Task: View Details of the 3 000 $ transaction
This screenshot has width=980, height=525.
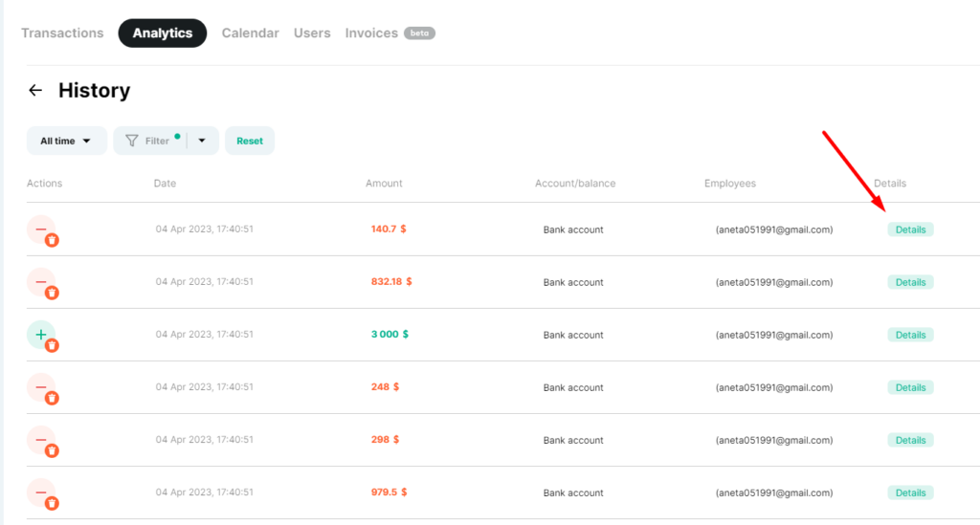Action: click(911, 336)
